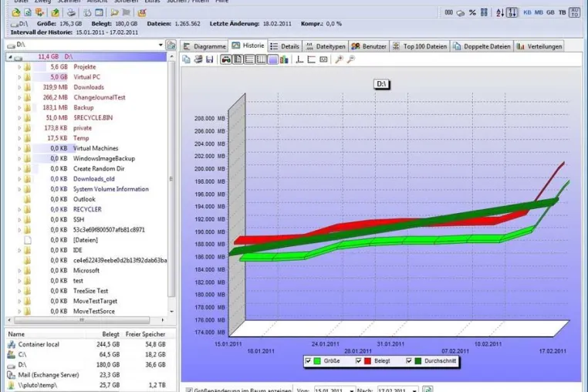Click the left axis icon in chart toolbar
588x392 pixels.
pos(299,59)
